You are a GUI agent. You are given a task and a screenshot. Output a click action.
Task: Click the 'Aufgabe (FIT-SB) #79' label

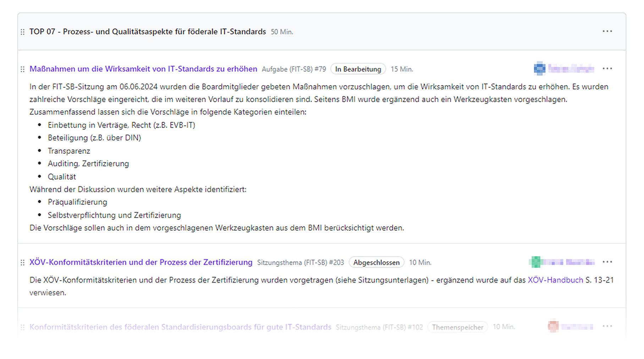(293, 69)
